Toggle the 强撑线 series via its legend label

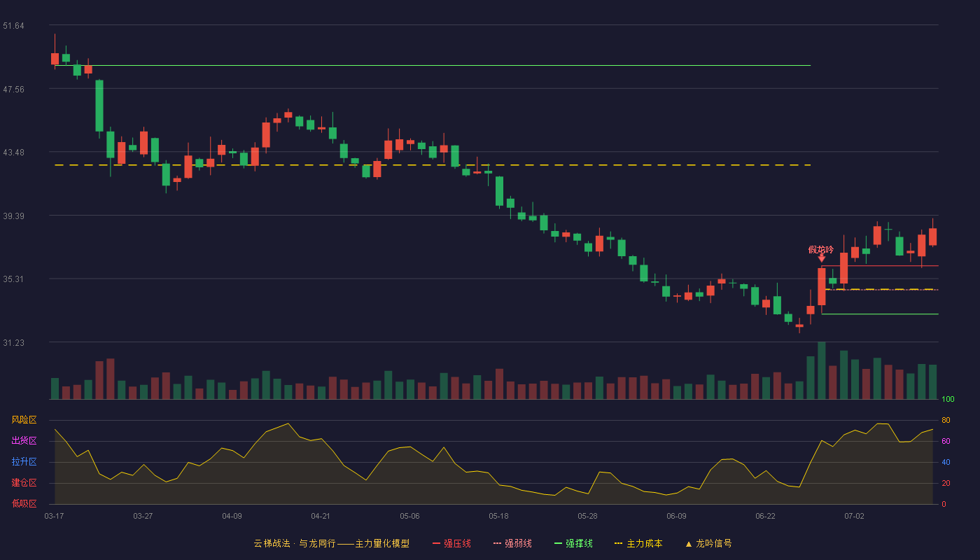(579, 544)
